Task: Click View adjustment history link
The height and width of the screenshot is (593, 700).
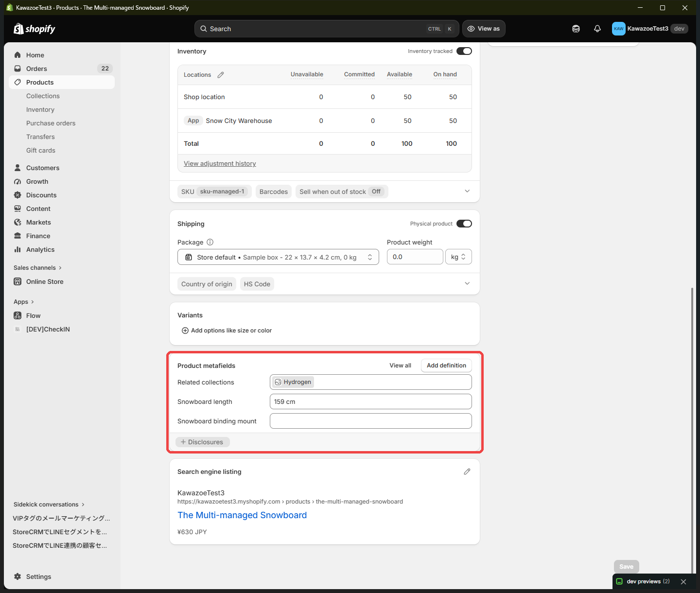Action: [x=220, y=164]
